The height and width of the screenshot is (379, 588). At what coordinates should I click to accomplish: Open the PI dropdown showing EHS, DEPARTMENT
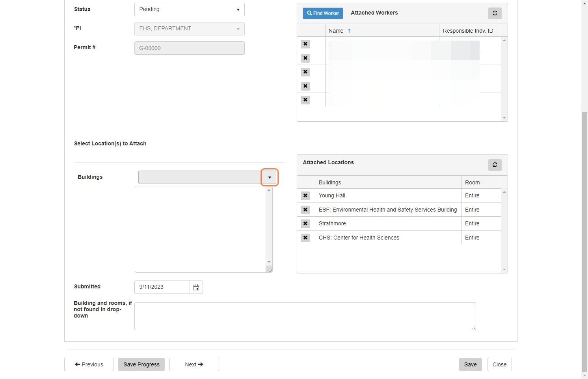pos(189,29)
